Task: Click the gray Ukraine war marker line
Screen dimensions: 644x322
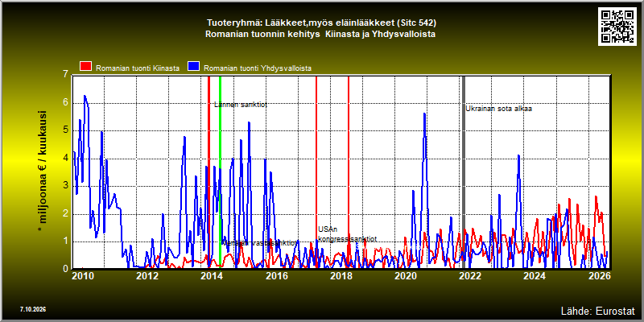Action: click(464, 172)
